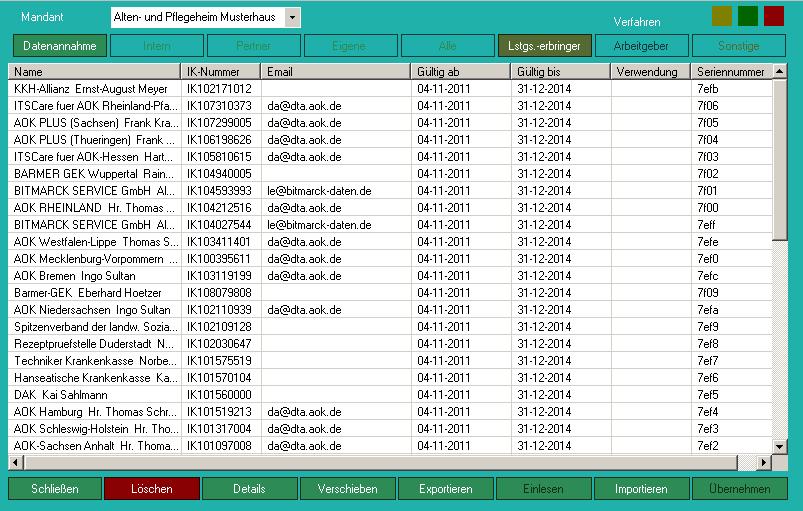
Task: Click the horizontal scrollbar right arrow
Action: pyautogui.click(x=764, y=463)
